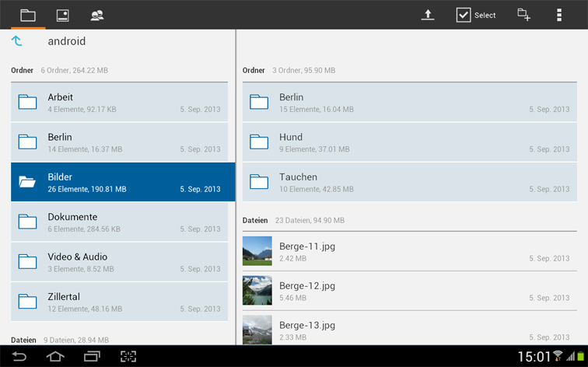Click the open-folder icon beside Bilder
The image size is (588, 367).
point(27,182)
